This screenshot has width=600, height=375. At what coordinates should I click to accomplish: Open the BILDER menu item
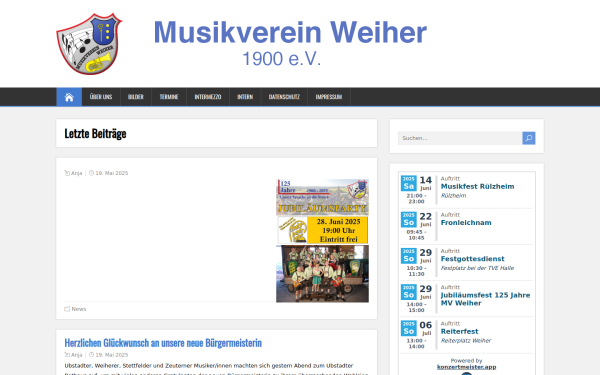[x=136, y=97]
